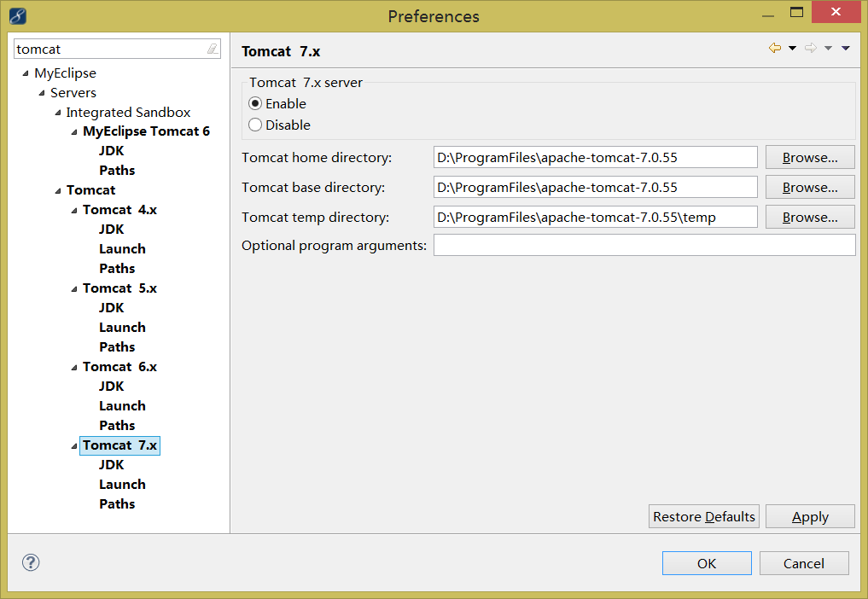Click the Apply button
This screenshot has width=868, height=599.
[x=810, y=516]
